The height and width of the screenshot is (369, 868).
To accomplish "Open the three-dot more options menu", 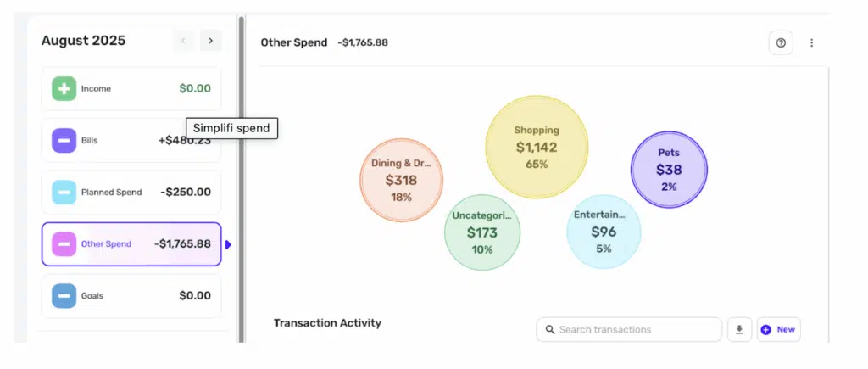I will coord(811,42).
